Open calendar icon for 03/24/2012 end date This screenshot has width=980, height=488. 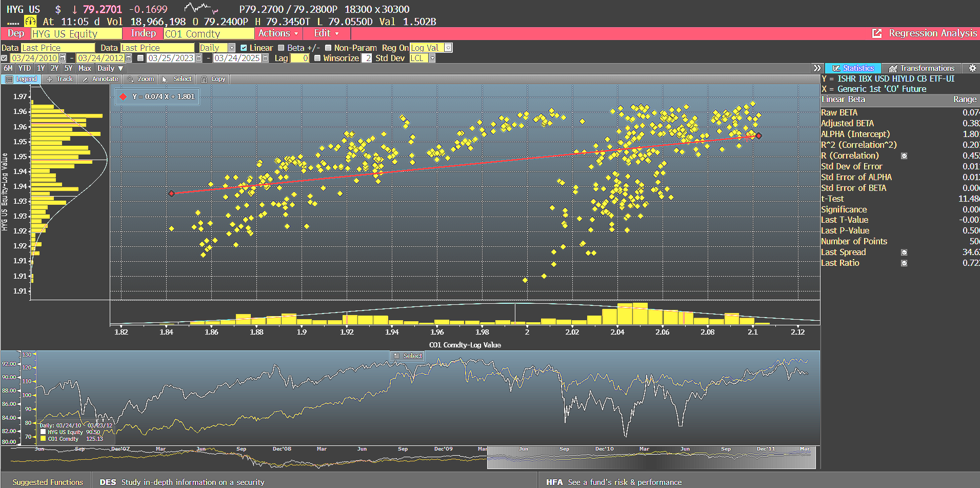click(128, 58)
